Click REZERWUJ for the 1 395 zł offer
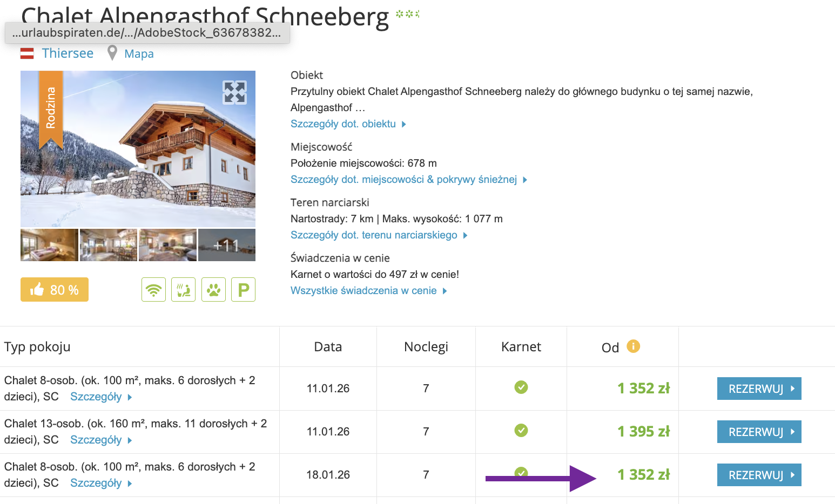Image resolution: width=835 pixels, height=504 pixels. point(759,431)
